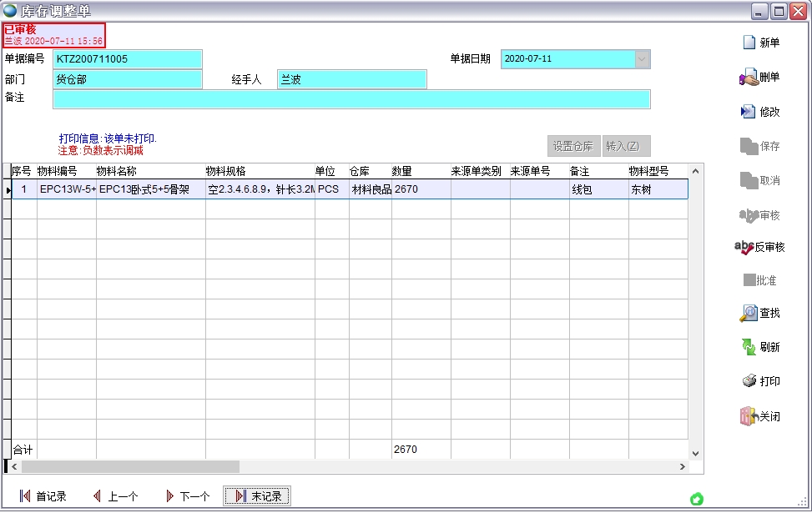
Task: Click the green icon at bottom right
Action: pos(697,499)
